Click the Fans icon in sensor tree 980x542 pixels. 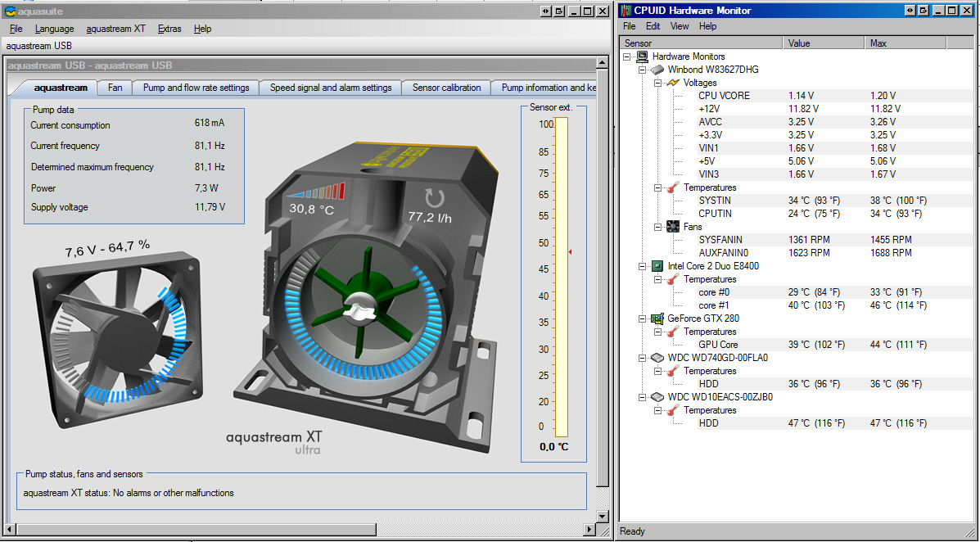pyautogui.click(x=673, y=226)
